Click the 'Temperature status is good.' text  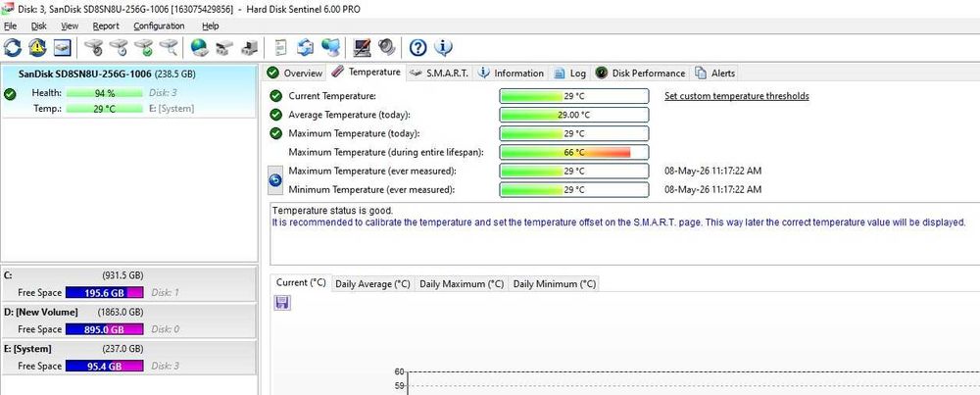333,211
